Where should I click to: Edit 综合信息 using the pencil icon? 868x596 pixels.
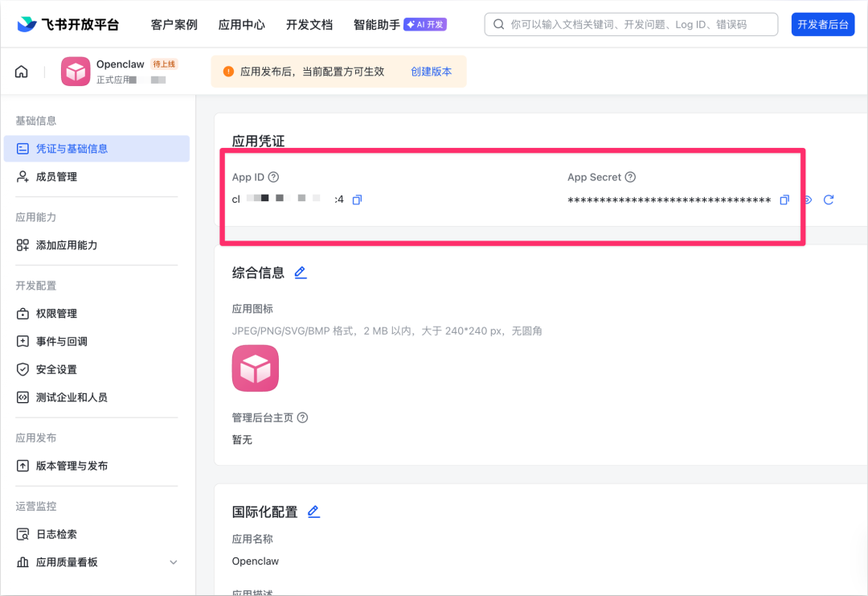(x=301, y=272)
